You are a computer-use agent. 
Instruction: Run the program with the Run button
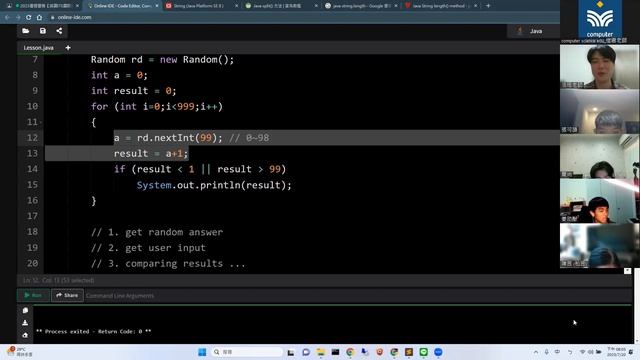coord(33,295)
